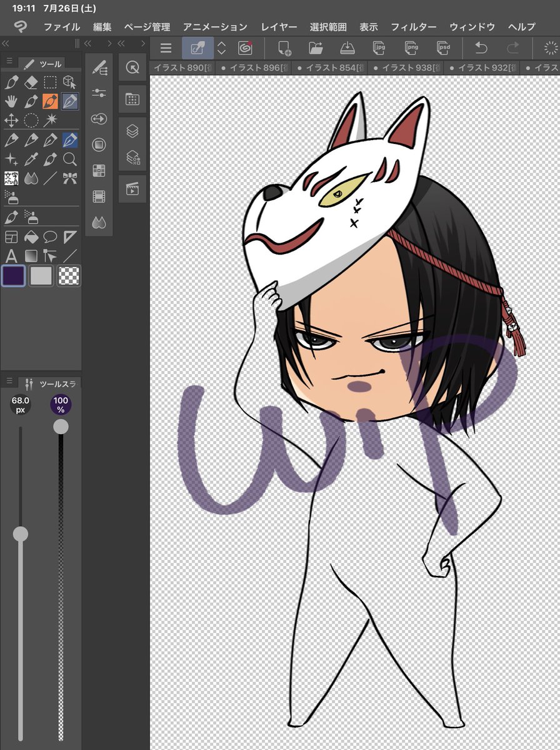
Task: Select the Move layer four-arrow tool
Action: coord(11,120)
